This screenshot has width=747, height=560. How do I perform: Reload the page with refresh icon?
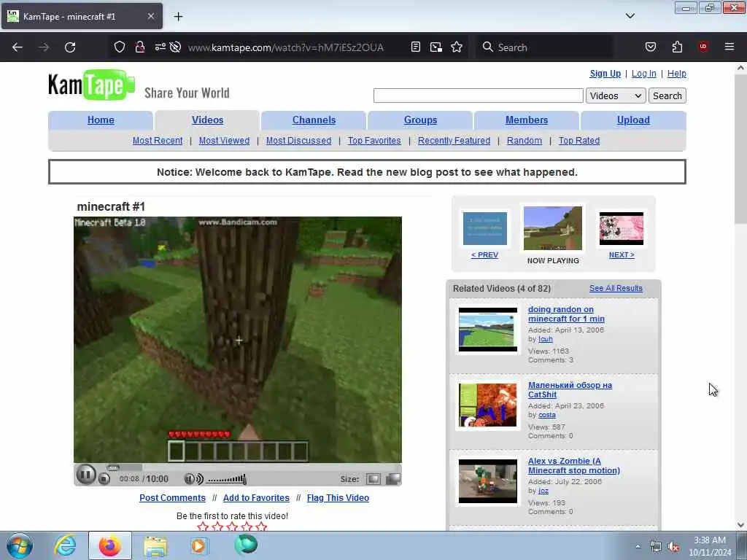(x=70, y=47)
